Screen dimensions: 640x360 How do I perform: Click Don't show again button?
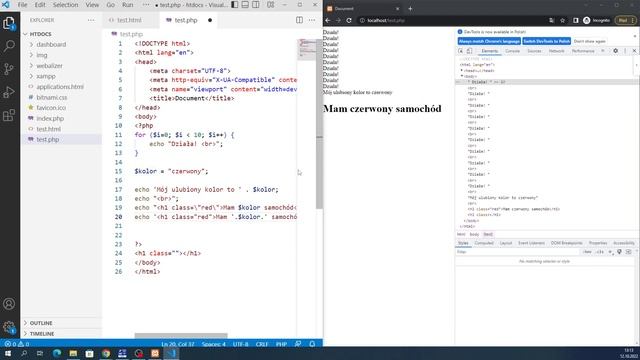pos(589,41)
